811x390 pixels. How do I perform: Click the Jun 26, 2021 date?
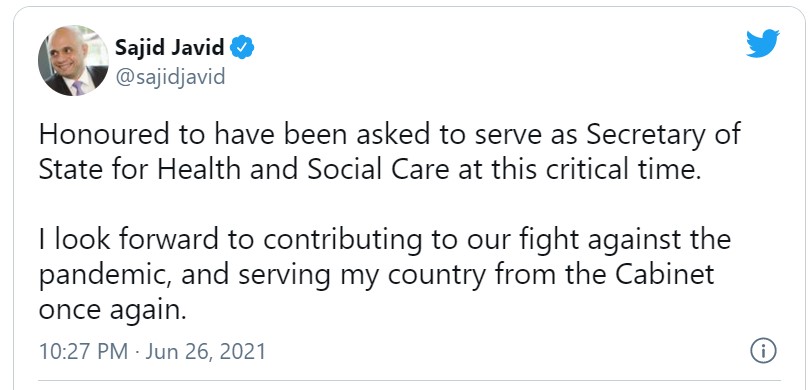(x=205, y=352)
